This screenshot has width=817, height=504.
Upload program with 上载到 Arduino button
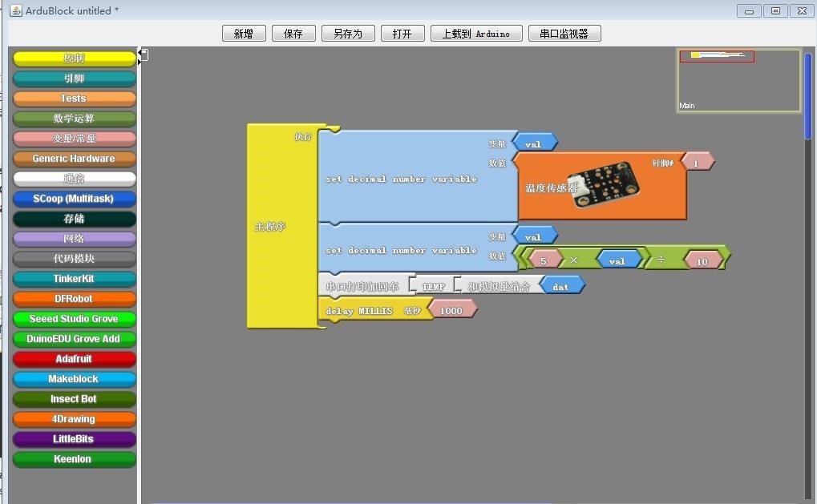click(x=476, y=34)
